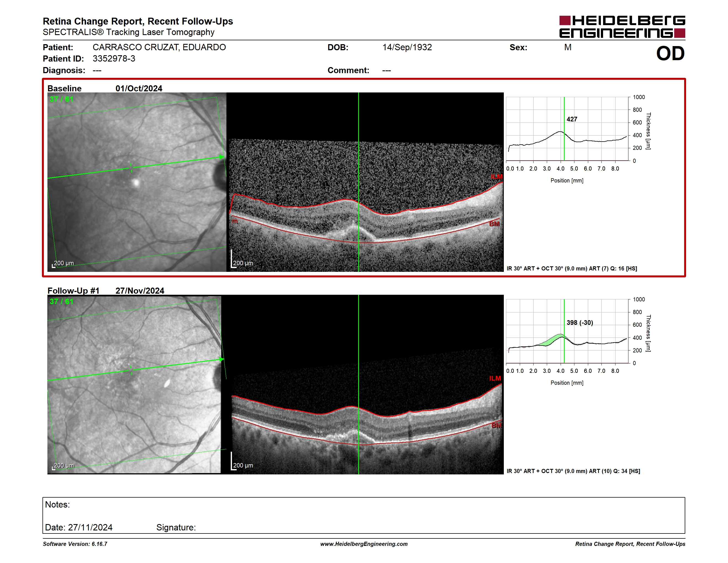Click patient name CARRASCO CRUZAT, EDUARDO
Viewport: 728px width, 563px height.
click(159, 47)
